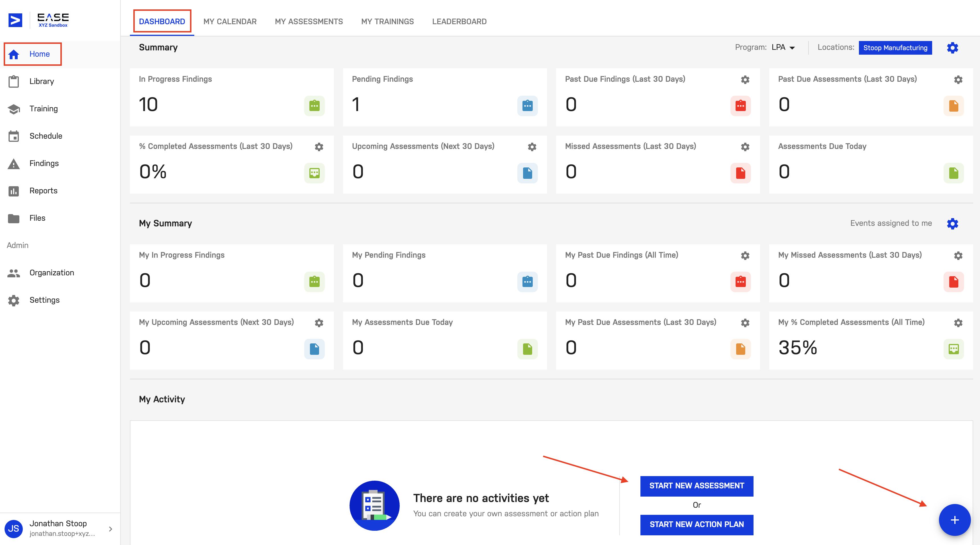The height and width of the screenshot is (545, 980).
Task: Click green file icon on Assessments Due Today card
Action: pos(954,173)
